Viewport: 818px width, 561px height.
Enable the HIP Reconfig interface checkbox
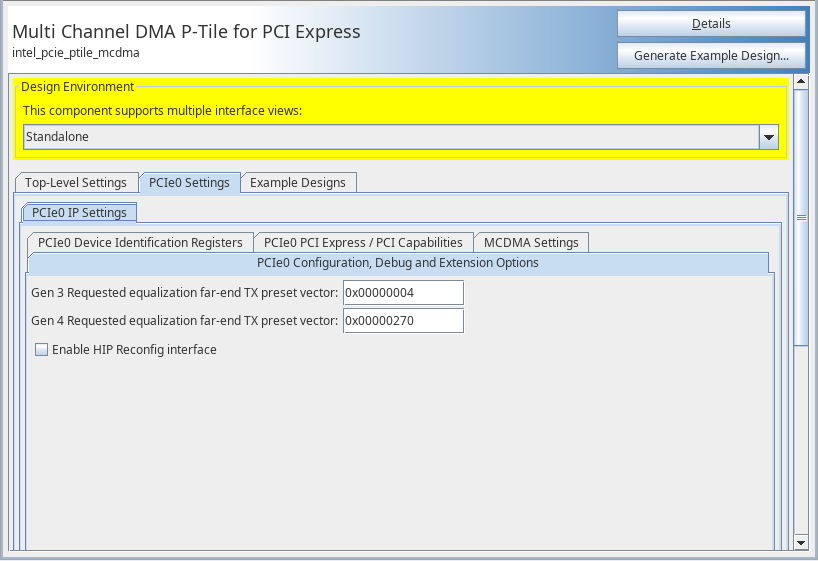point(42,350)
